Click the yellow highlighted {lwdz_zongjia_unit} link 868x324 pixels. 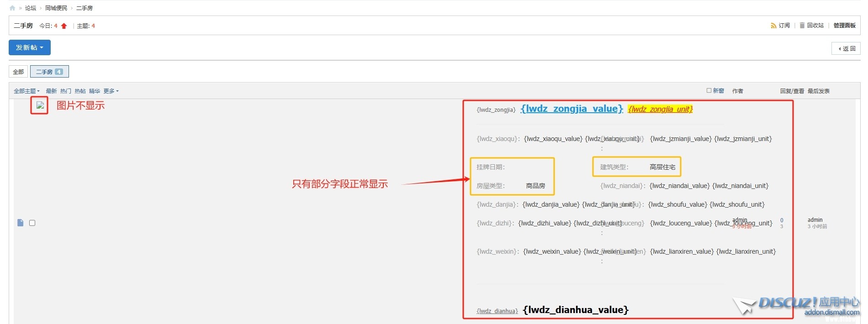[660, 109]
